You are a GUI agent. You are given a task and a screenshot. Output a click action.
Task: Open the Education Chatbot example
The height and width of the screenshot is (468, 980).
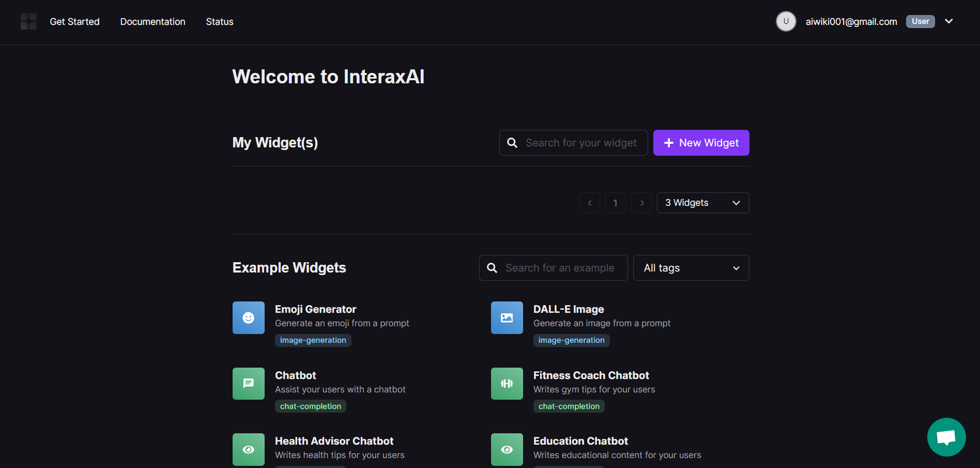581,441
